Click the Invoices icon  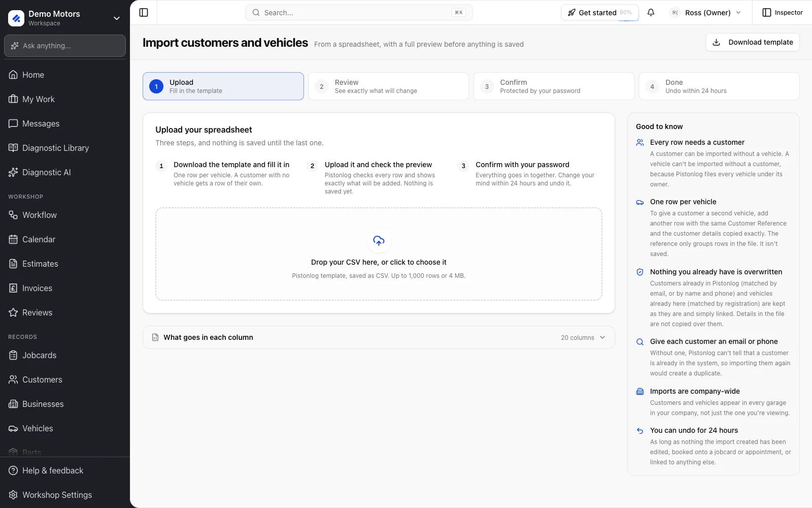click(x=13, y=288)
